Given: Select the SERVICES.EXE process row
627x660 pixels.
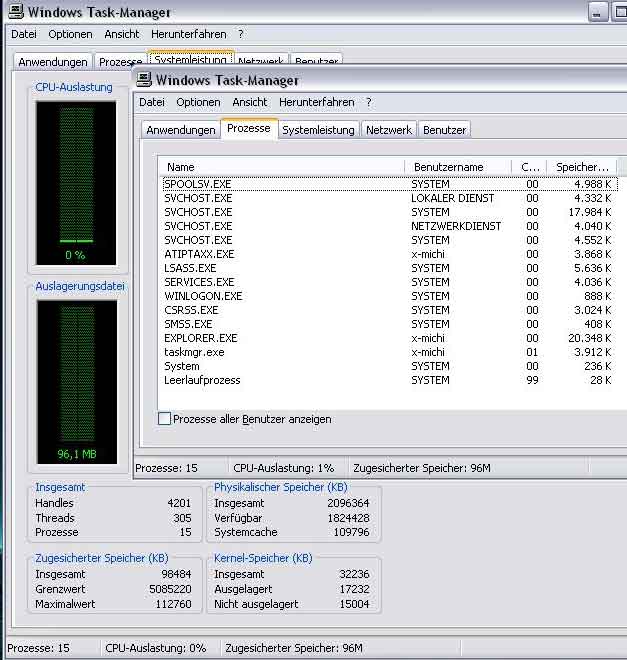Looking at the screenshot, I should (390, 282).
